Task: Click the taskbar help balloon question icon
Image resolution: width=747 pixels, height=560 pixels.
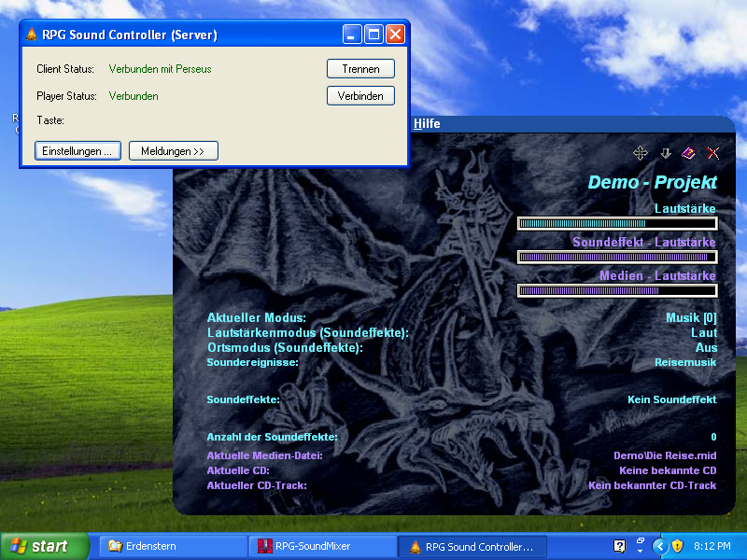Action: pyautogui.click(x=619, y=546)
